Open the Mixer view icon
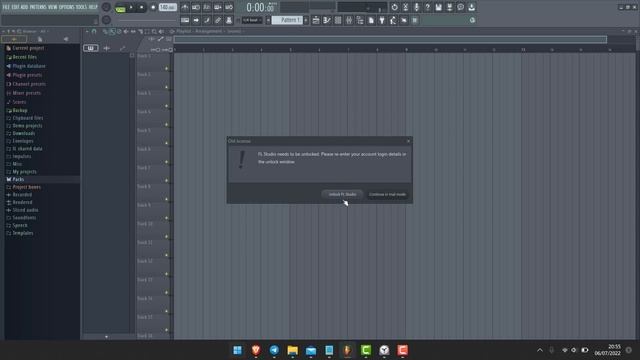Viewport: 640px width, 360px height. click(x=349, y=20)
